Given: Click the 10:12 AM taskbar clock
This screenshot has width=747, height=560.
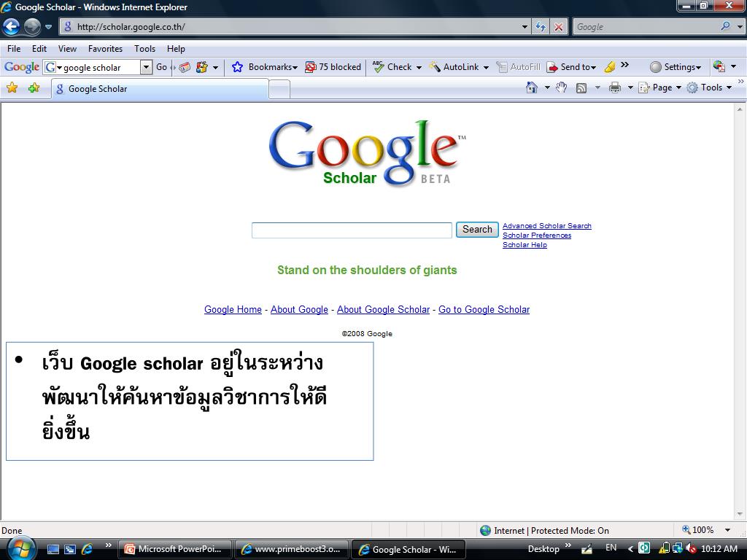Looking at the screenshot, I should tap(719, 548).
